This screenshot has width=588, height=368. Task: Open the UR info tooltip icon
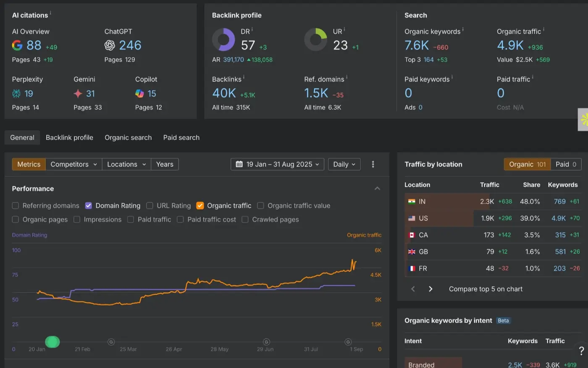pyautogui.click(x=344, y=30)
